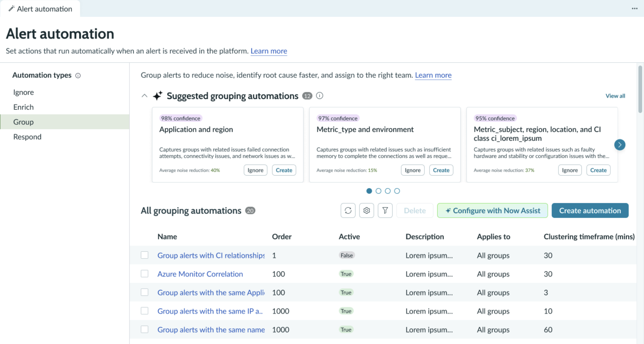This screenshot has height=344, width=644.
Task: Open the table settings gear icon
Action: point(366,210)
